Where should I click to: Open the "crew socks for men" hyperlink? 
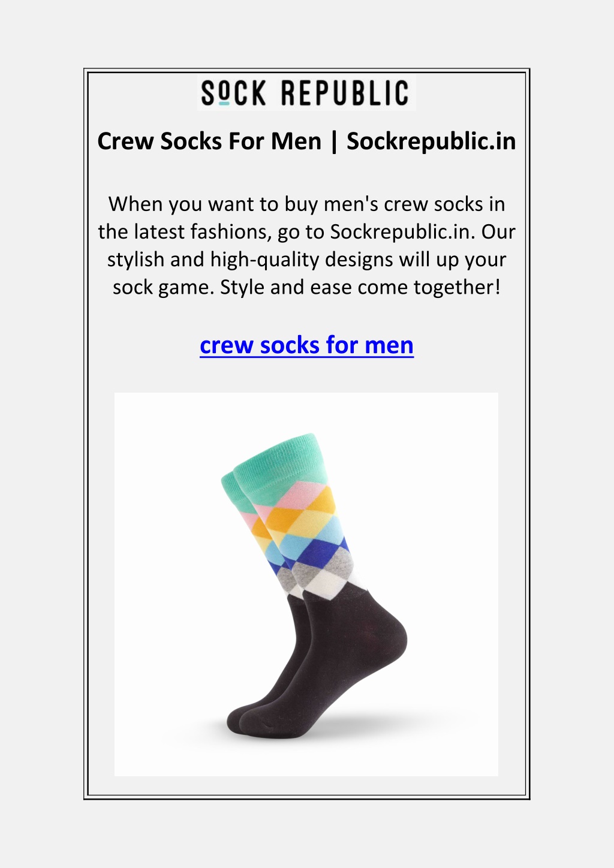pyautogui.click(x=306, y=345)
